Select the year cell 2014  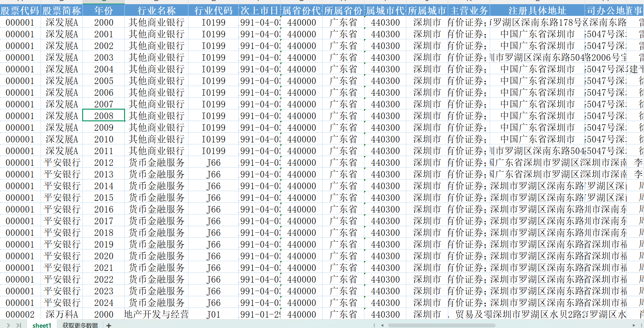pos(104,186)
